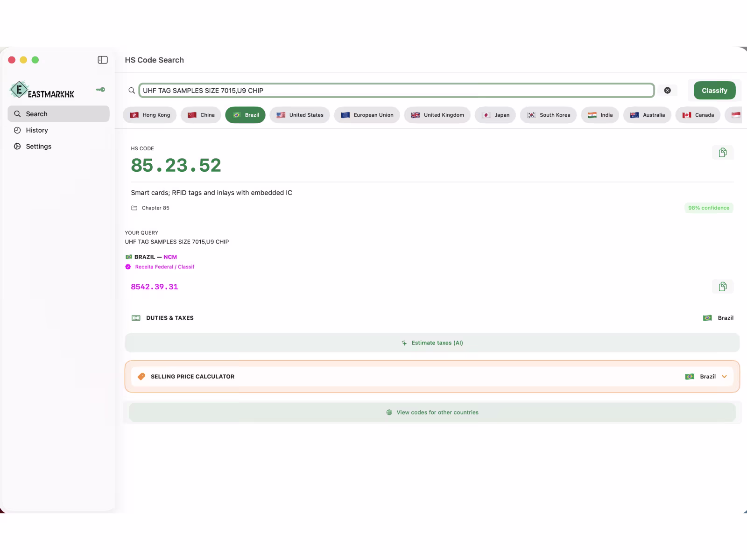Click the Chapter 85 folder icon
The height and width of the screenshot is (560, 747).
point(134,208)
